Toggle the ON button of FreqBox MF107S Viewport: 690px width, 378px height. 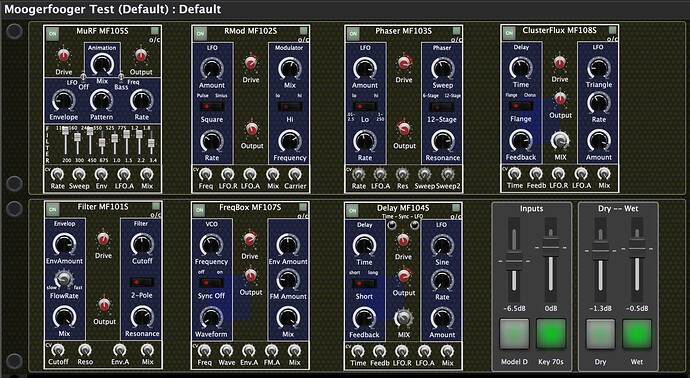pos(200,210)
